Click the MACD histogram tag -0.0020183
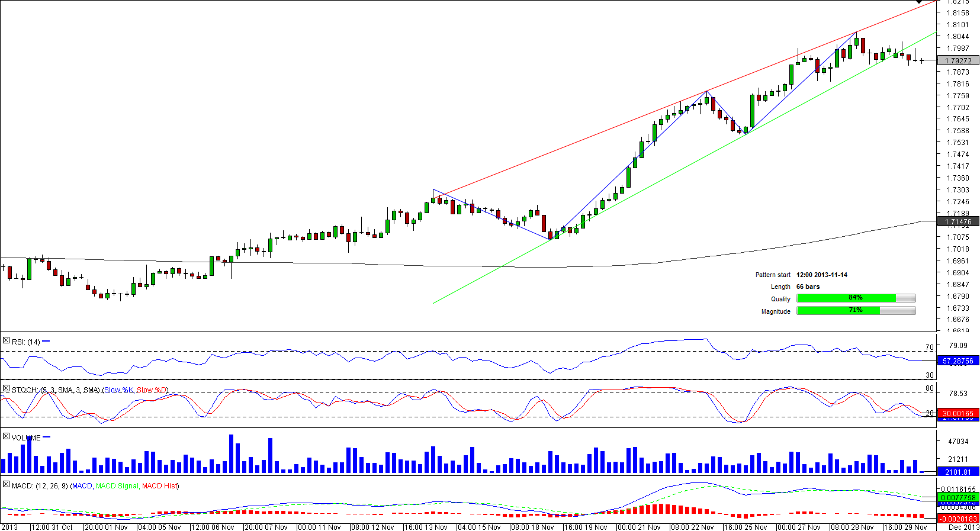Screen dimensions: 980x531 (x=958, y=519)
